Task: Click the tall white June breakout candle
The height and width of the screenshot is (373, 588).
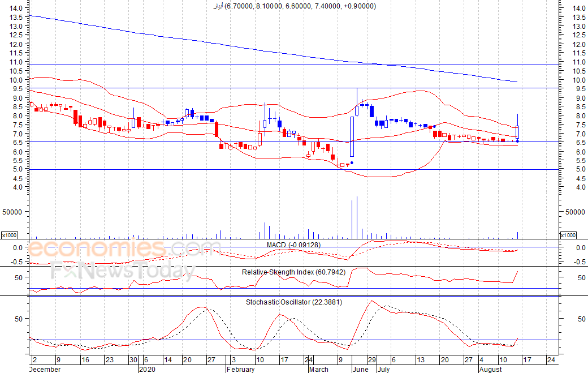Action: pos(352,136)
